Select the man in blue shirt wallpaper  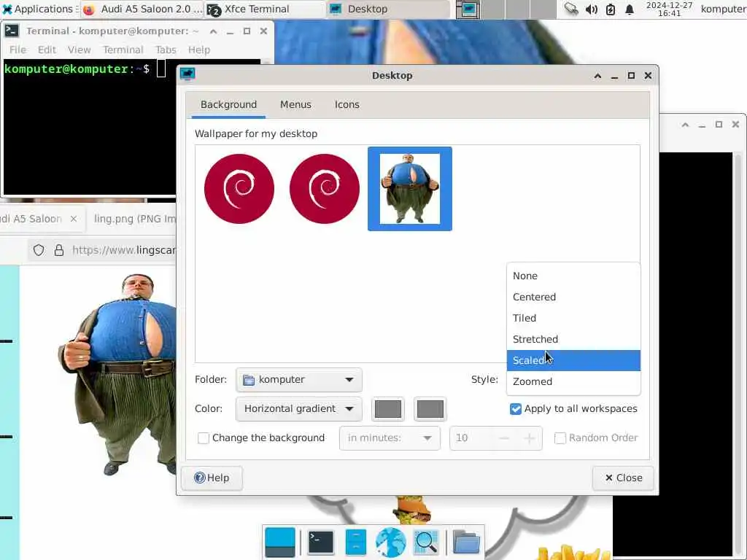click(x=410, y=189)
